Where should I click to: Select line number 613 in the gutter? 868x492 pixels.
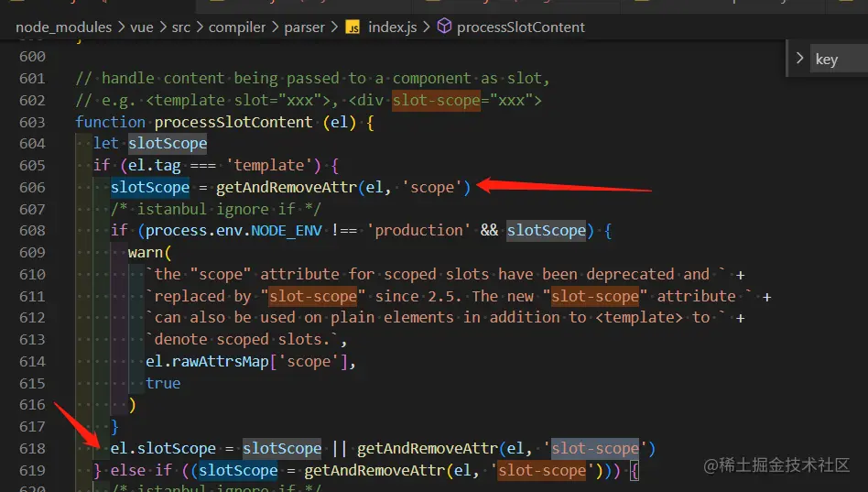32,339
